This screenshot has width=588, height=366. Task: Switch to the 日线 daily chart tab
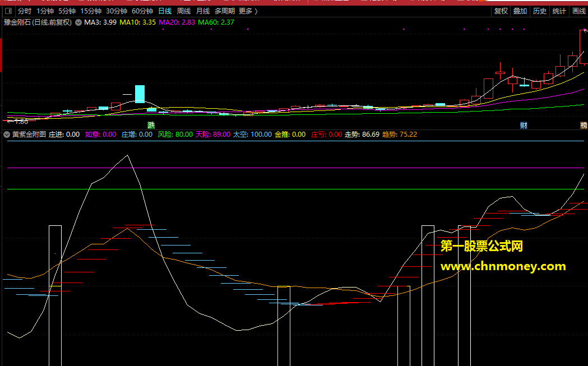click(165, 11)
